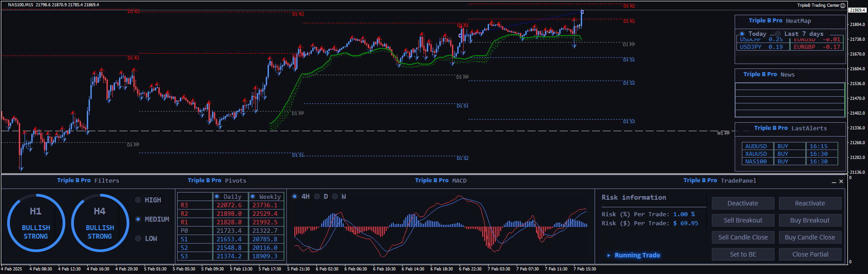This screenshot has height=274, width=868.
Task: Click the H4 bullish strength gauge
Action: coord(100,223)
